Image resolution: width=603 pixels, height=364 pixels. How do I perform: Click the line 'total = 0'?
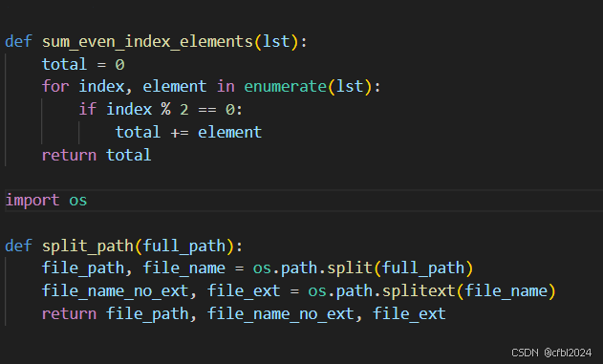pyautogui.click(x=83, y=64)
